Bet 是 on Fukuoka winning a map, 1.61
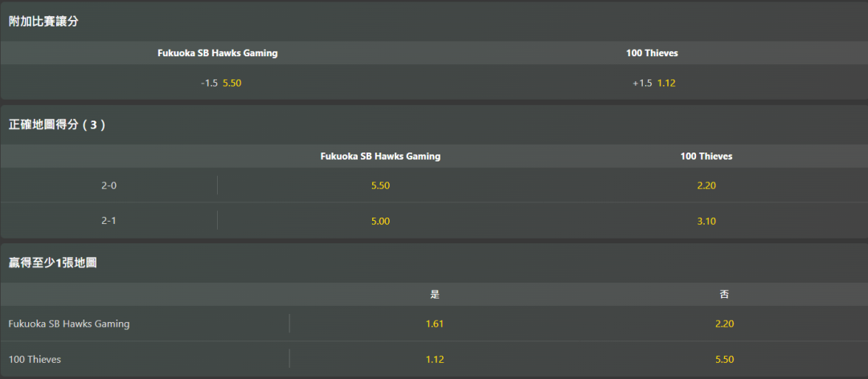The height and width of the screenshot is (379, 868). (x=435, y=324)
